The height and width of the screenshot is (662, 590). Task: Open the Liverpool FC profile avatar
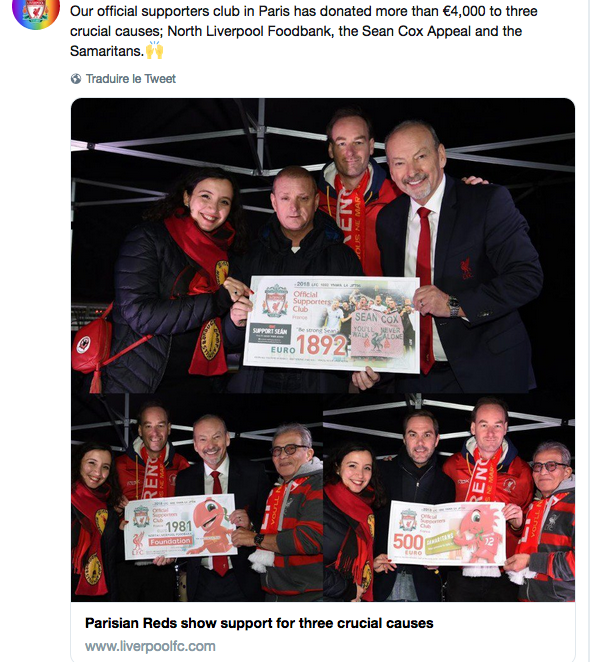[x=36, y=11]
